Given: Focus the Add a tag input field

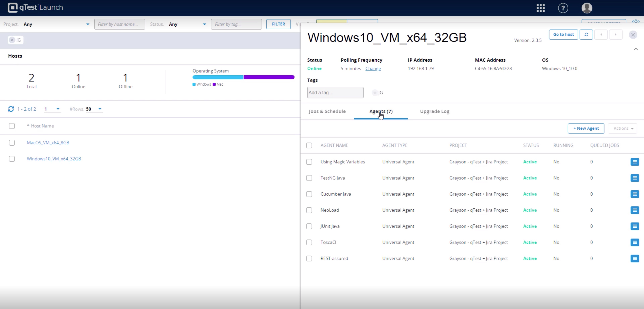Looking at the screenshot, I should [335, 93].
